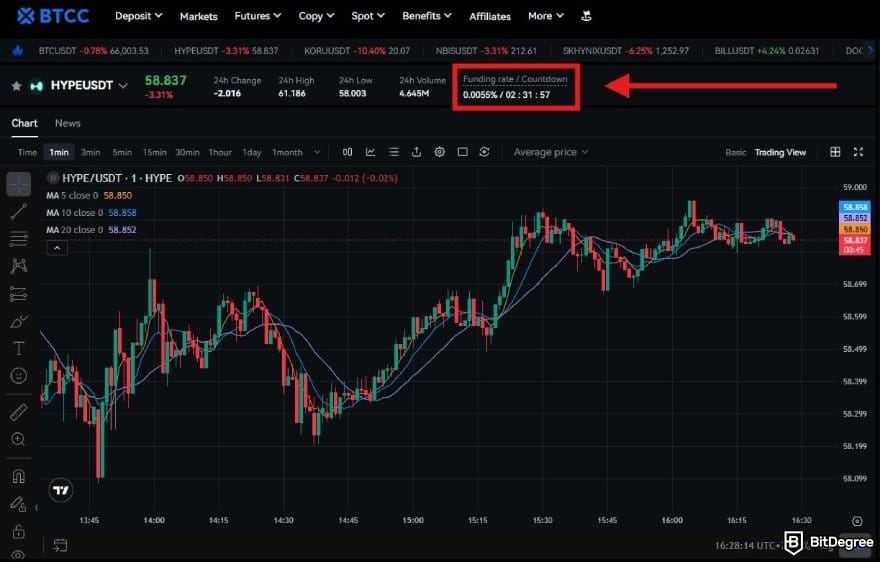
Task: Toggle stay in drawing mode pencil-lock
Action: 19,504
